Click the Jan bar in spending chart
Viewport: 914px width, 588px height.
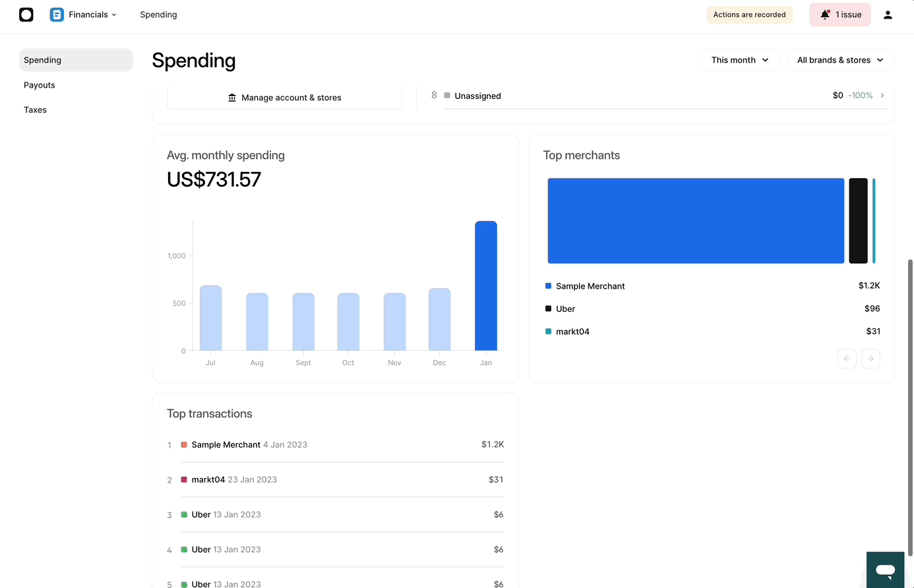[x=486, y=285]
